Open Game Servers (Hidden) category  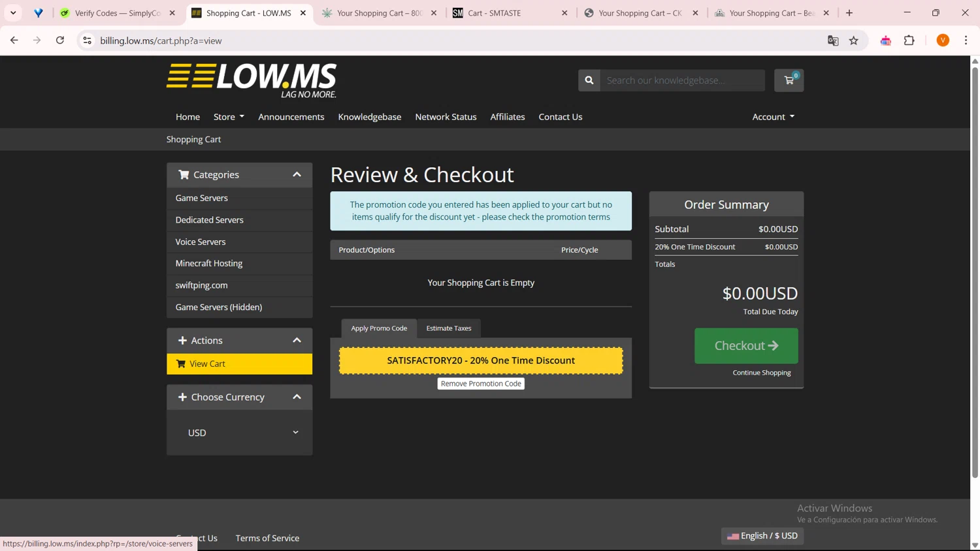point(239,307)
